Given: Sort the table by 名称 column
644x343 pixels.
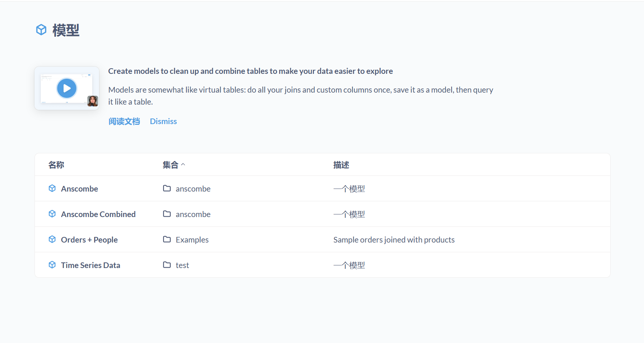Looking at the screenshot, I should [56, 165].
